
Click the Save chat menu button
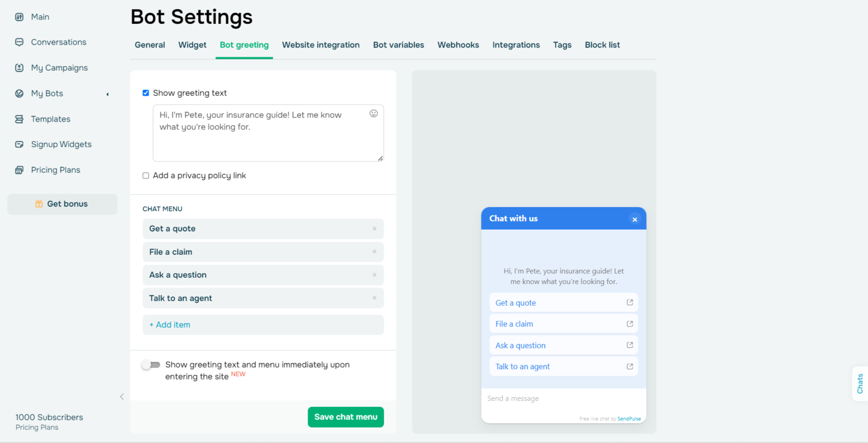346,417
